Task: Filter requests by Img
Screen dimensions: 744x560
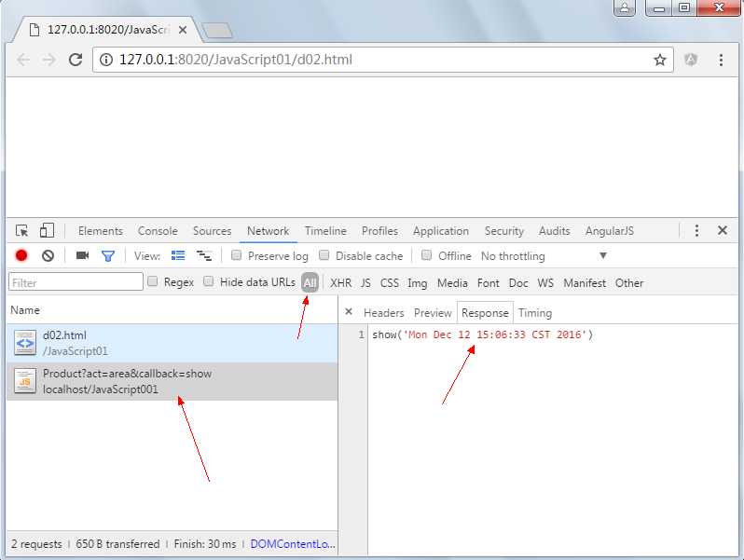Action: coord(417,283)
